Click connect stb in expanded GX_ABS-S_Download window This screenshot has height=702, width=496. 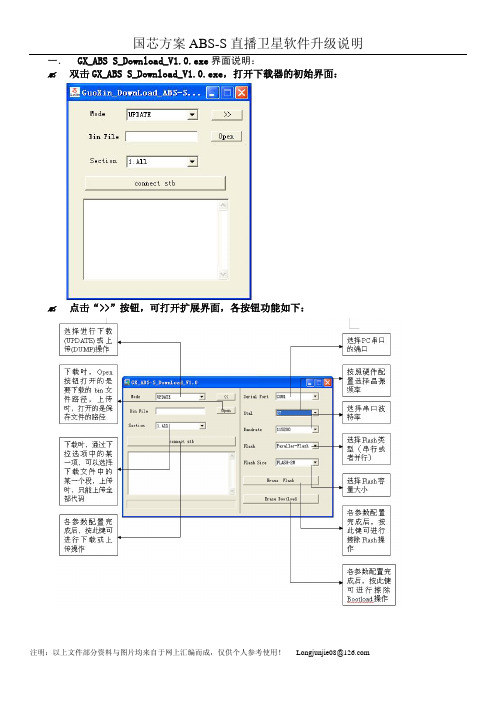point(181,441)
